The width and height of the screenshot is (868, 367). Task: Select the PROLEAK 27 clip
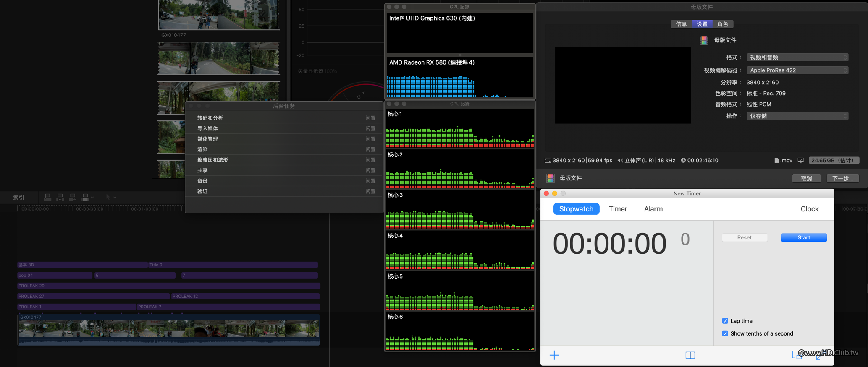tap(93, 296)
